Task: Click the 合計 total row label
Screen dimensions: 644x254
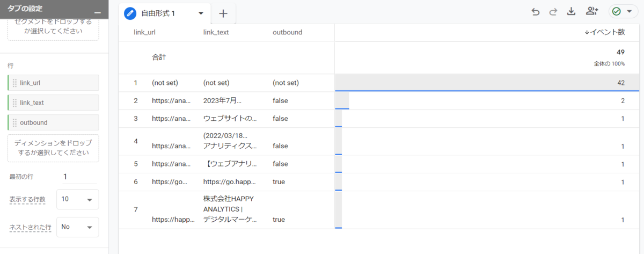Action: coord(159,57)
